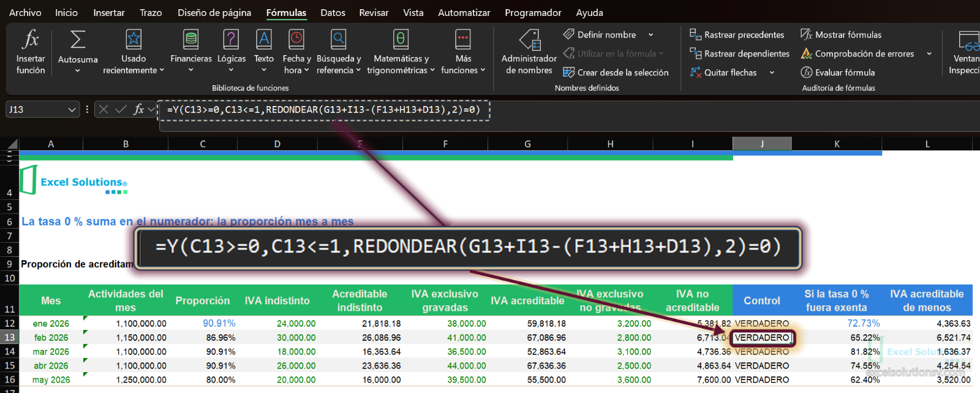Viewport: 980px width, 393px height.
Task: Click the Autosuma sigma icon
Action: pos(78,40)
